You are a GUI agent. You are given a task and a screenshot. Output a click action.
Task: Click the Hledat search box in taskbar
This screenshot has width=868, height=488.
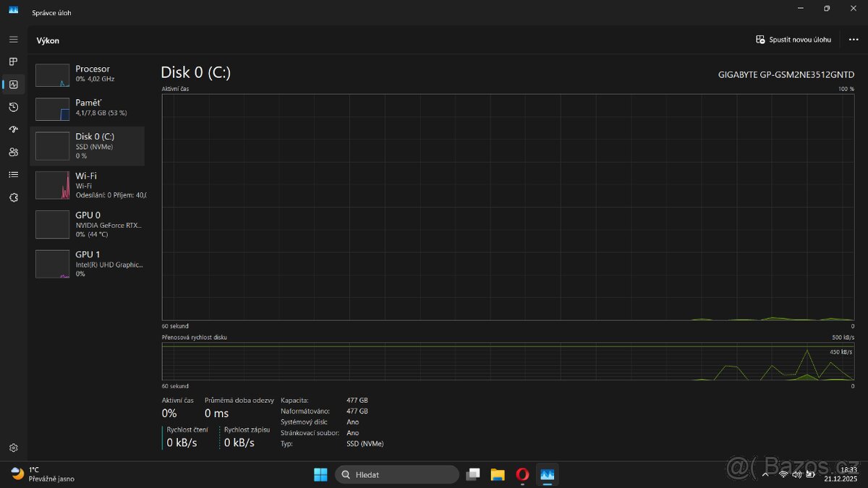(x=396, y=474)
